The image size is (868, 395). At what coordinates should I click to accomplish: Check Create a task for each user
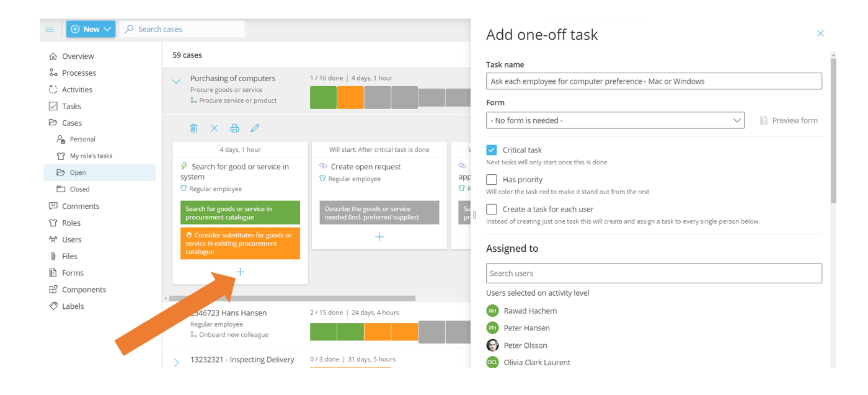[492, 210]
